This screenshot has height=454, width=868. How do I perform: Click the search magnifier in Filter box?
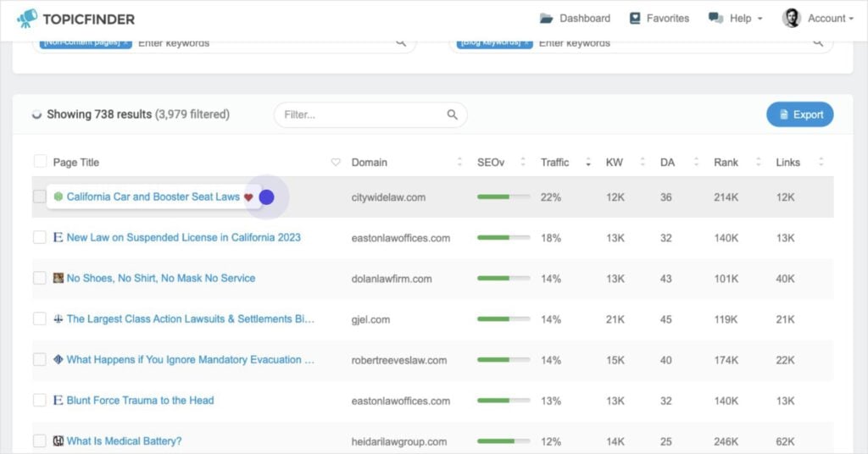pyautogui.click(x=453, y=114)
